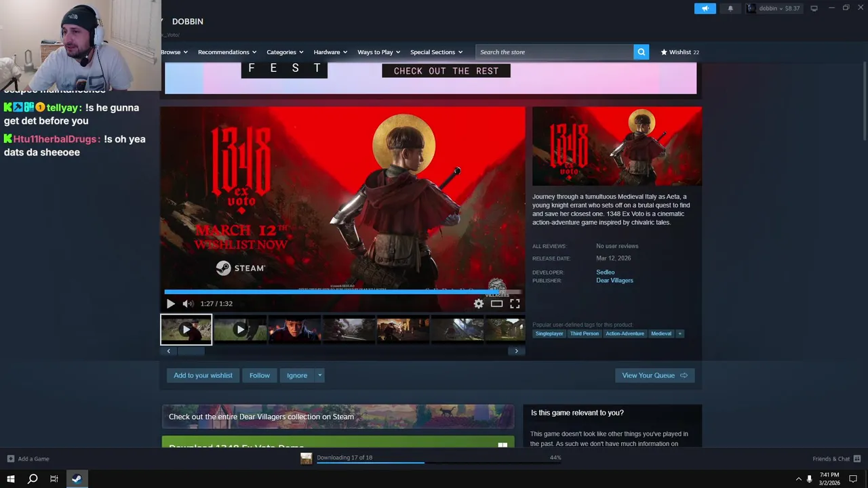Select the Singleplayer tag
The height and width of the screenshot is (488, 868).
click(549, 333)
